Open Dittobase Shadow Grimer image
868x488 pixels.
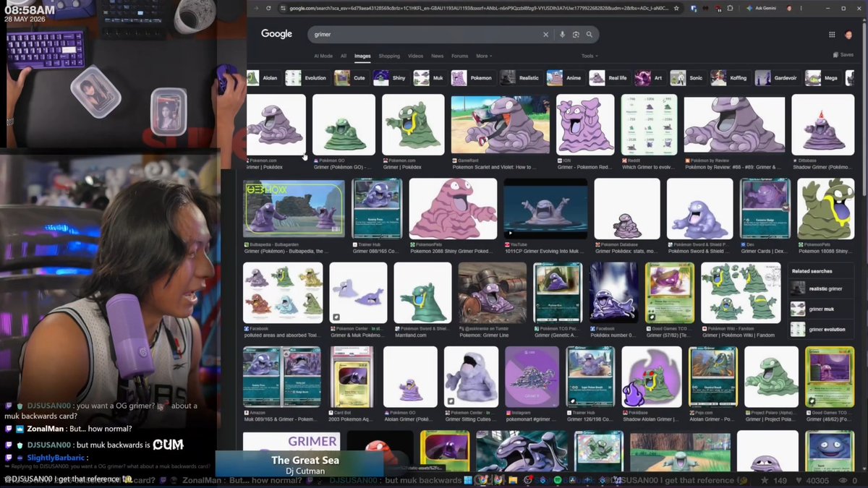click(x=822, y=124)
